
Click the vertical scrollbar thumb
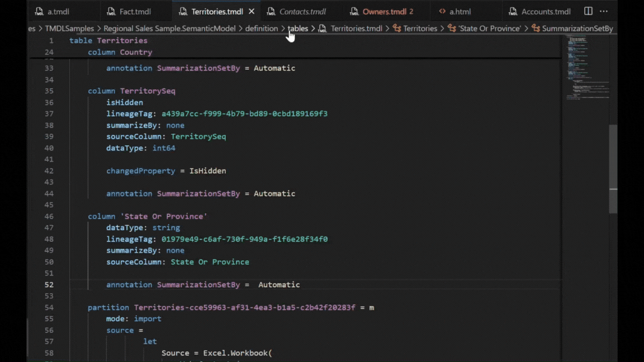tap(613, 168)
